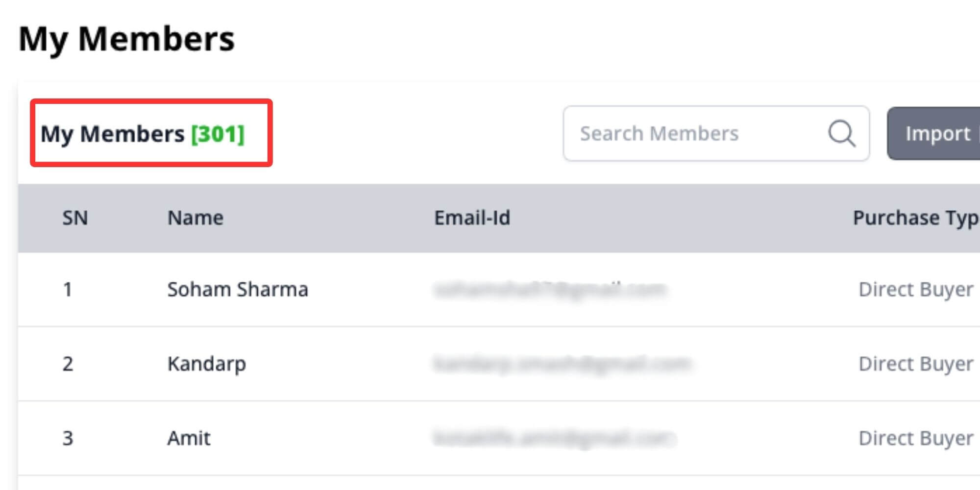Sort by the SN column header
This screenshot has width=980, height=490.
click(x=75, y=218)
